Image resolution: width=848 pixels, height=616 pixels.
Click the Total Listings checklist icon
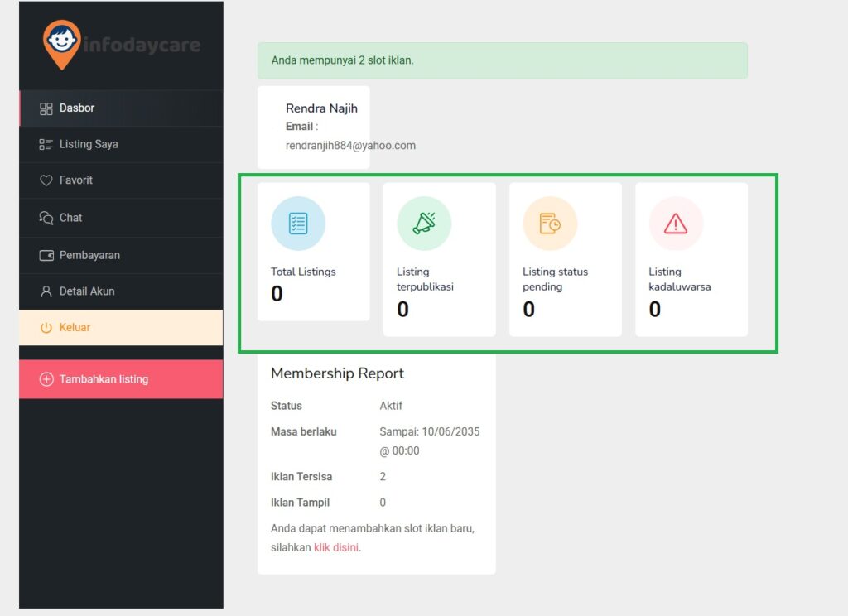(298, 224)
